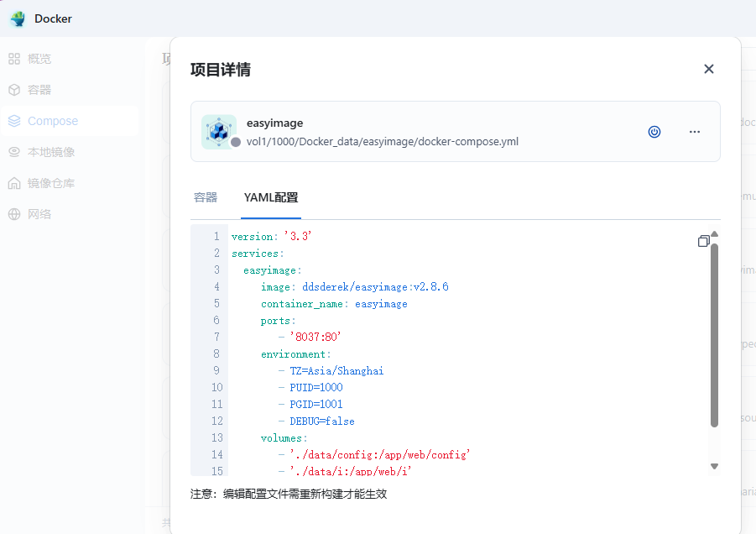The width and height of the screenshot is (756, 534).
Task: Click the volumes: line
Action: 284,438
